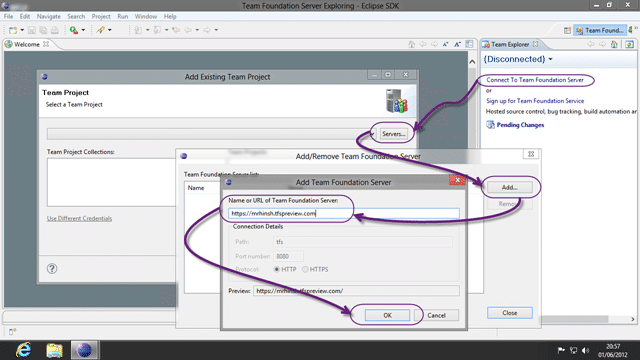
Task: Select the HTTP protocol radio button
Action: point(277,269)
